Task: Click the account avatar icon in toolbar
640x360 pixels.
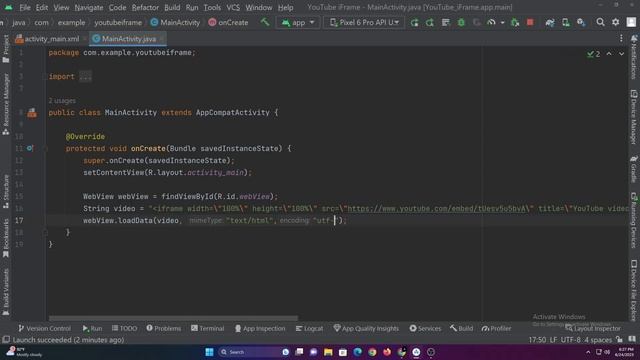Action: point(631,22)
